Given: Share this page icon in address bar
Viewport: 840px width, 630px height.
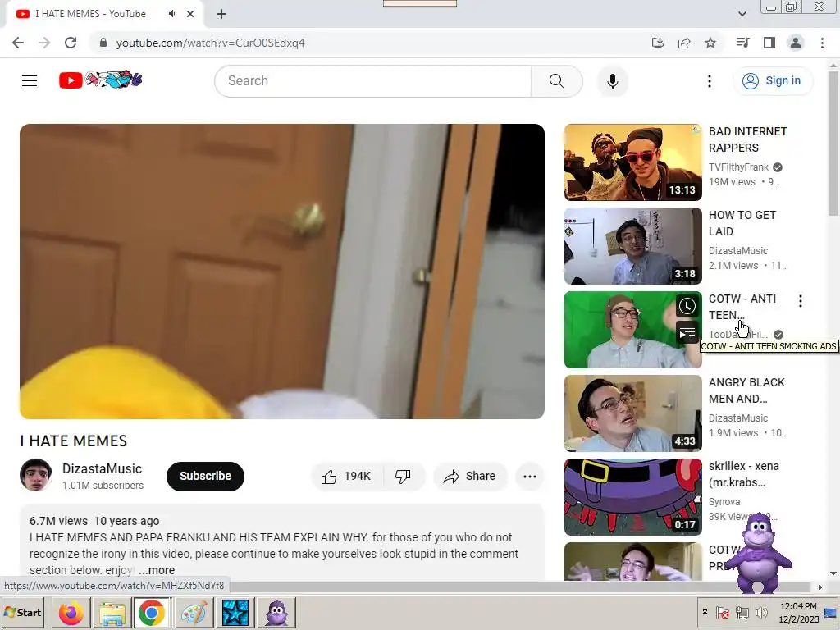Looking at the screenshot, I should tap(684, 43).
